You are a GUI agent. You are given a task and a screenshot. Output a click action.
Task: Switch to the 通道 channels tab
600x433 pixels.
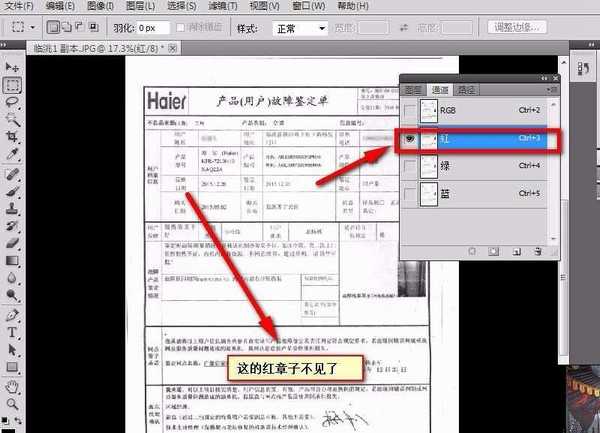[440, 90]
